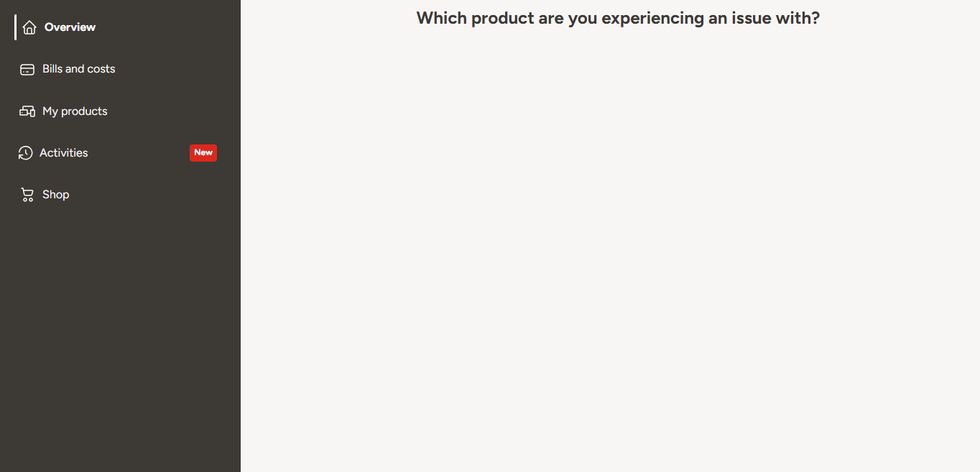Click the "Which product" question heading
The height and width of the screenshot is (472, 980).
(618, 18)
